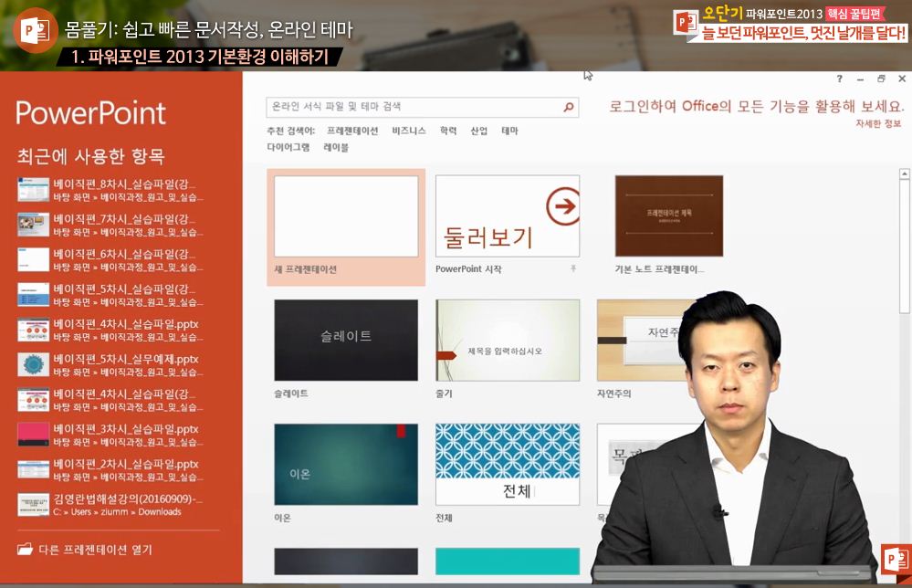912x588 pixels.
Task: Click the template list scroll-up arrow
Action: point(905,173)
